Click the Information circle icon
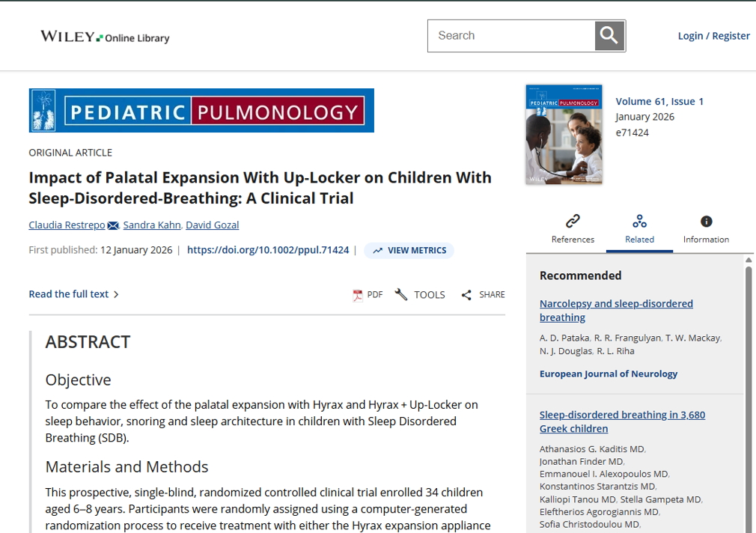 click(706, 221)
